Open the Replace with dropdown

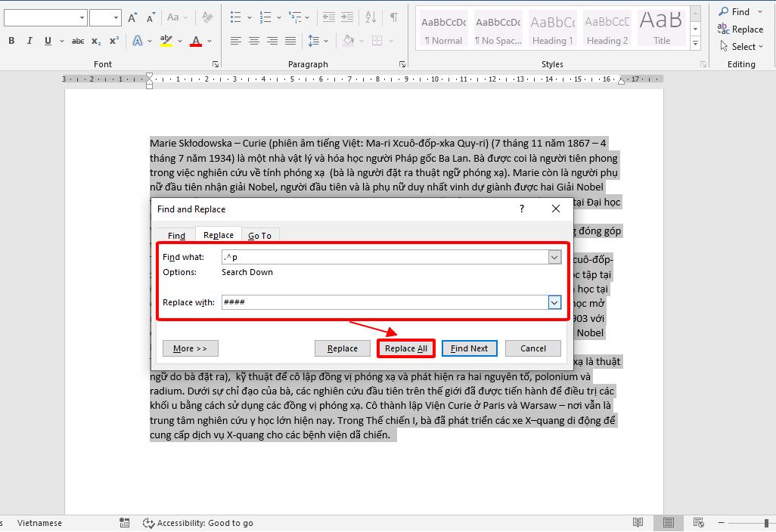point(554,302)
